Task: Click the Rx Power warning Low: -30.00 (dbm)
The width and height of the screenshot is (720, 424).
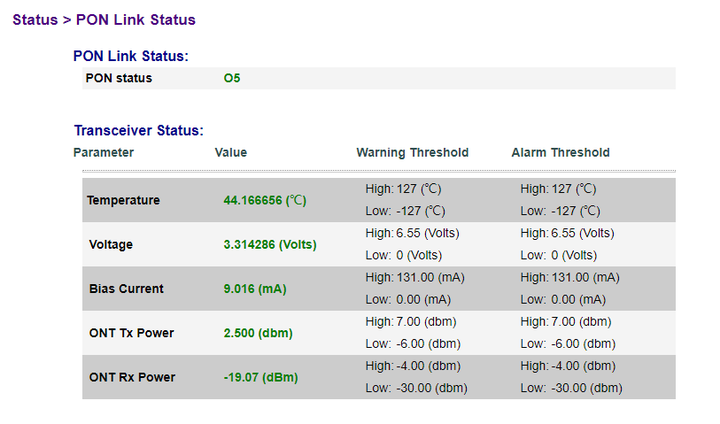Action: 416,388
